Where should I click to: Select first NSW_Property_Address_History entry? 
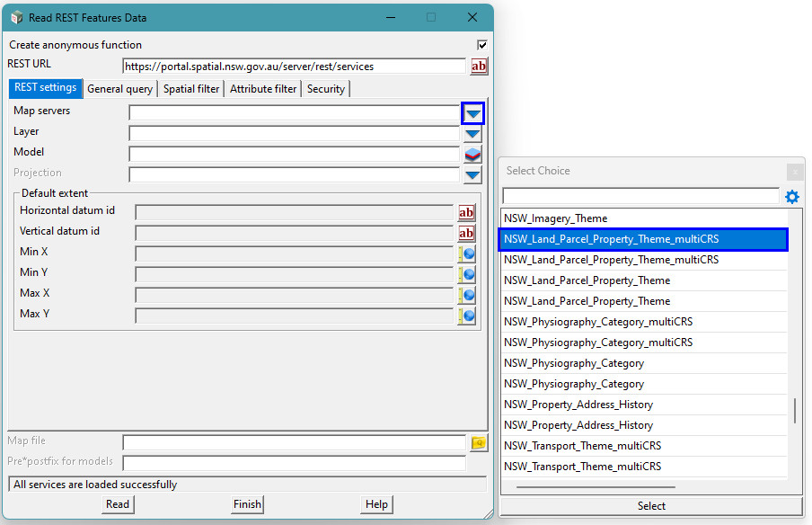(645, 405)
